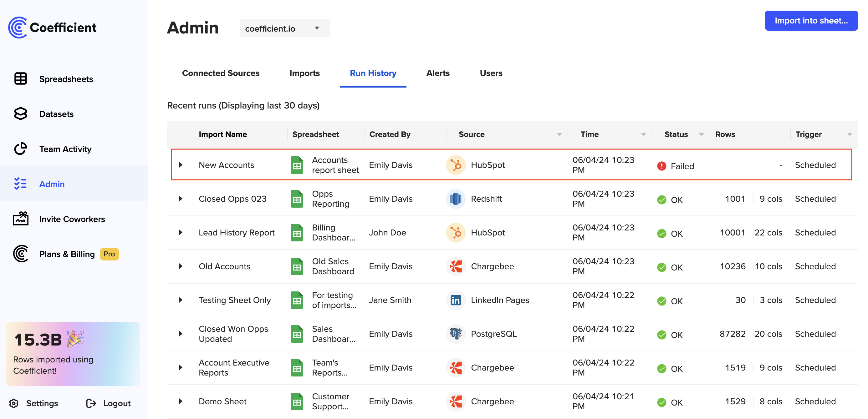Image resolution: width=868 pixels, height=419 pixels.
Task: Click Opps Reporting spreadsheet name
Action: tap(330, 199)
